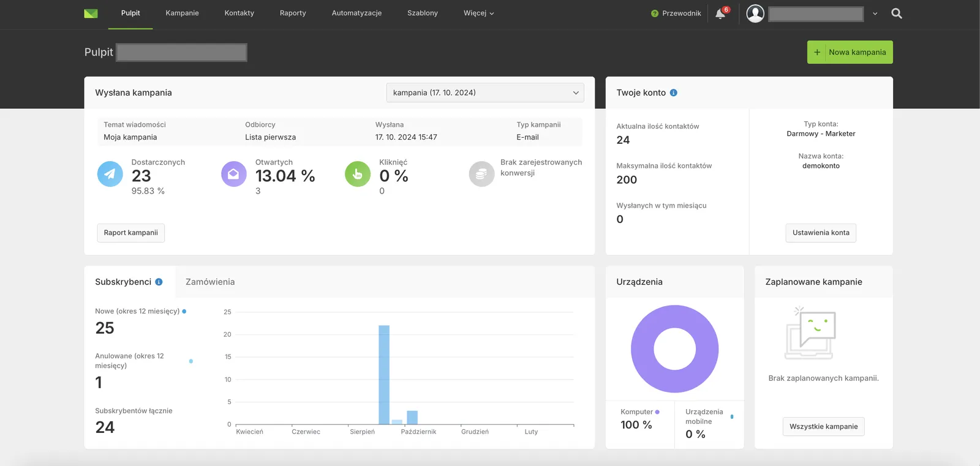Image resolution: width=980 pixels, height=466 pixels.
Task: Open the Kampanie menu item
Action: coord(182,13)
